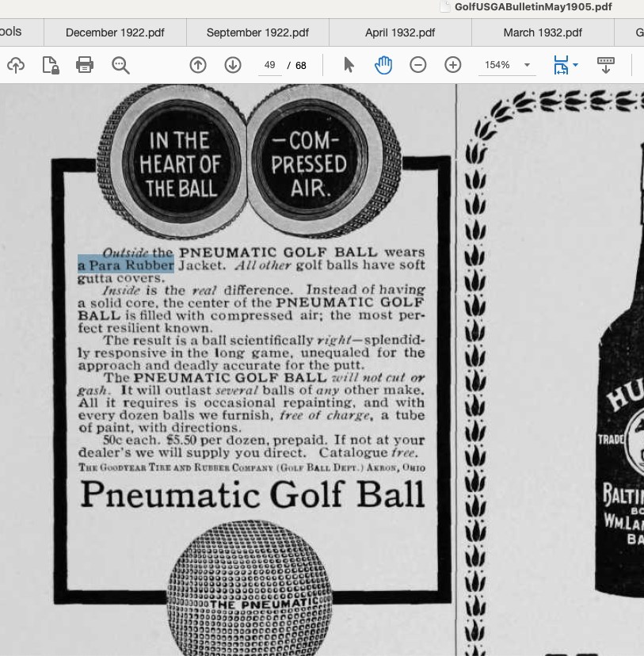The image size is (644, 656).
Task: Click the cloud upload icon
Action: [x=16, y=65]
